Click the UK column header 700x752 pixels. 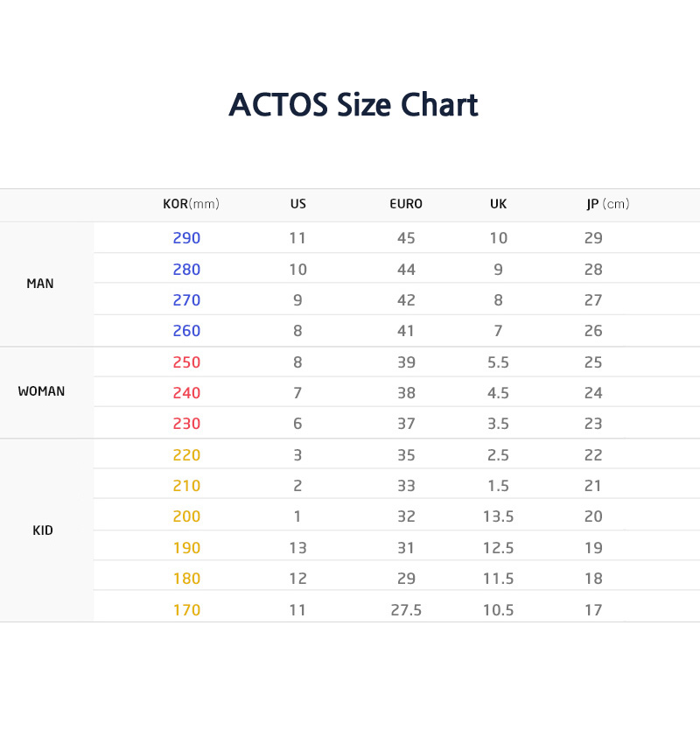(498, 204)
